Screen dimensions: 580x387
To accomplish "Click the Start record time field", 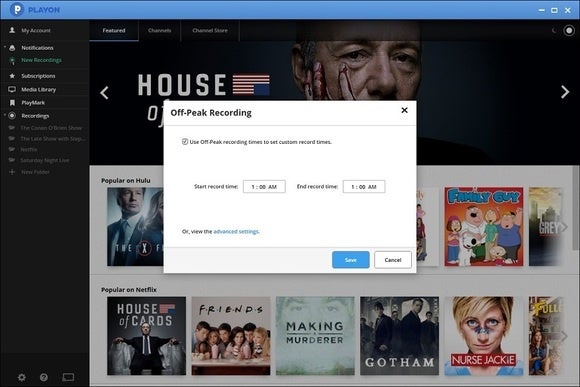I will click(x=264, y=186).
